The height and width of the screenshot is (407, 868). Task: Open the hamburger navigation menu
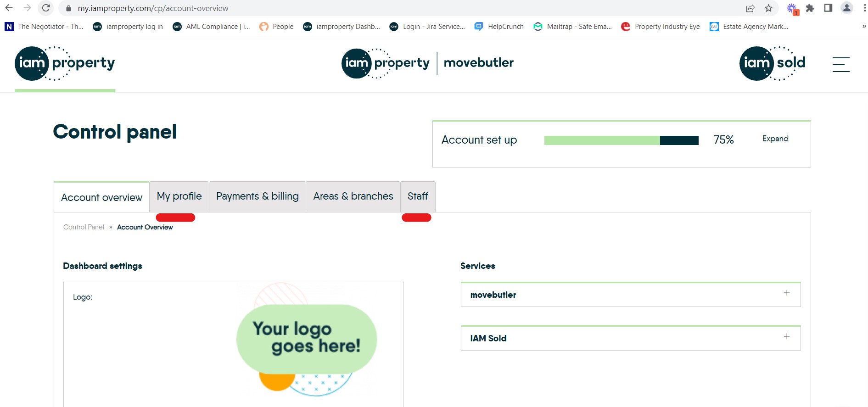point(840,65)
